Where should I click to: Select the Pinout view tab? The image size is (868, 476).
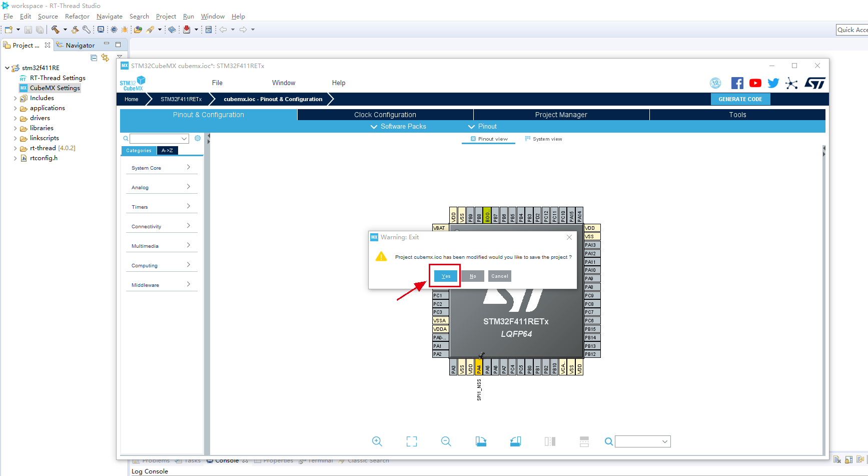click(489, 139)
